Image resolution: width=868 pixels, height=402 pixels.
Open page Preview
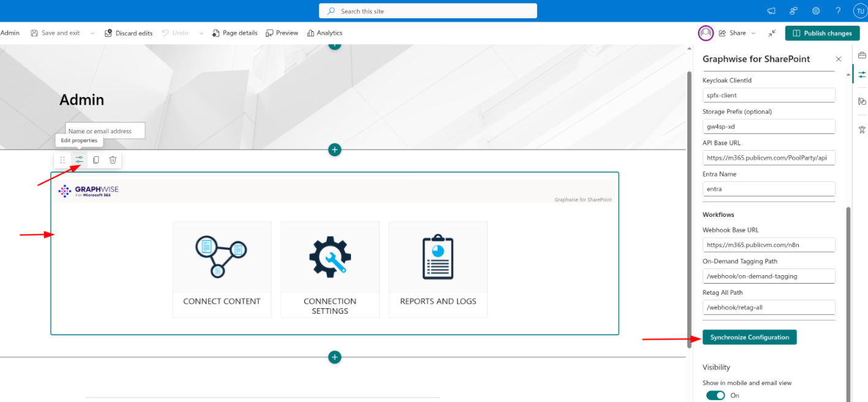282,33
